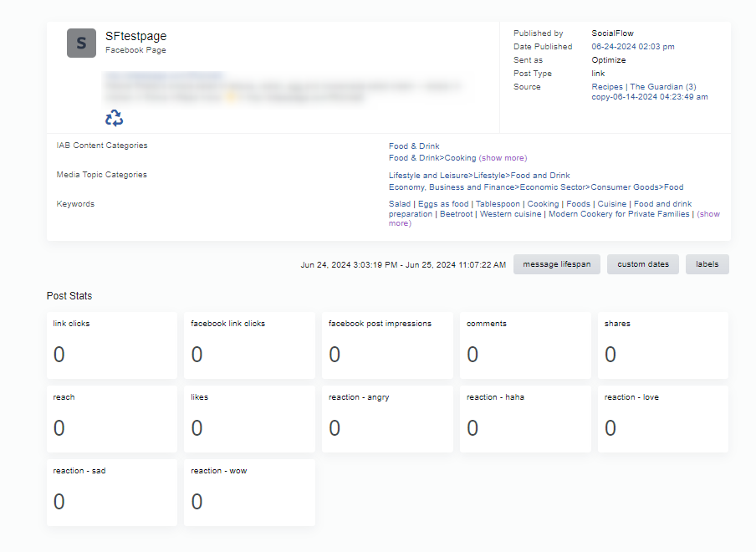
Task: Expand the keywords list with show more
Action: 708,214
